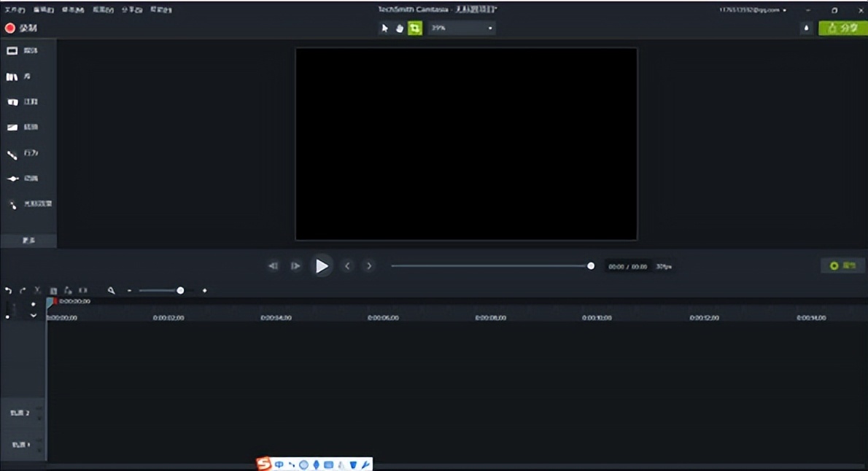Open the Cursor Effects panel in sidebar
Image resolution: width=868 pixels, height=471 pixels.
[x=12, y=205]
